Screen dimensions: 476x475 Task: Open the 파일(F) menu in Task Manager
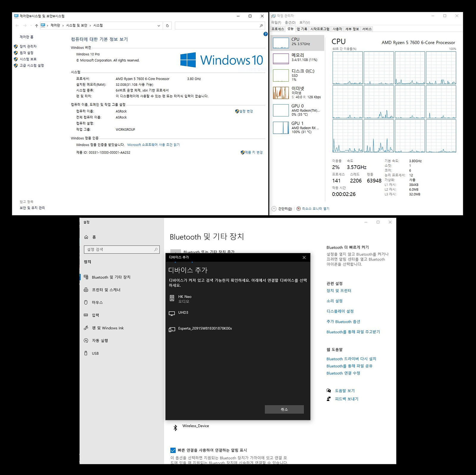276,22
